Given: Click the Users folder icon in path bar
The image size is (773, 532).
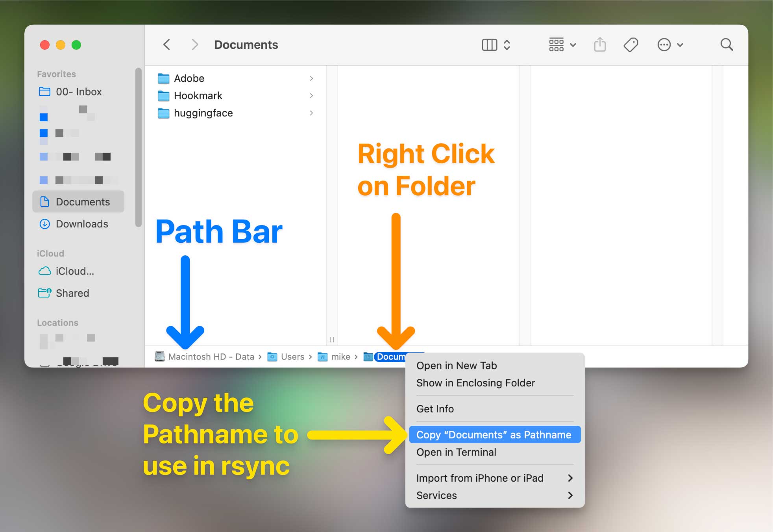Looking at the screenshot, I should pos(272,357).
